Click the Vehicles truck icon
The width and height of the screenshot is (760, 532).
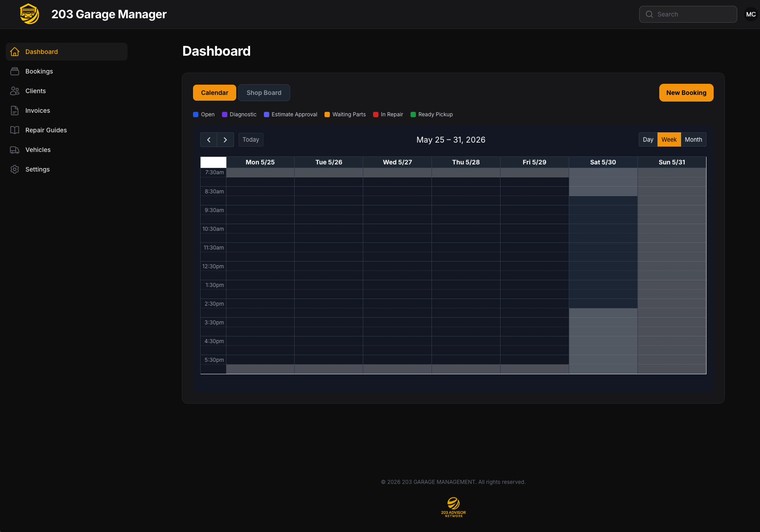coord(15,150)
